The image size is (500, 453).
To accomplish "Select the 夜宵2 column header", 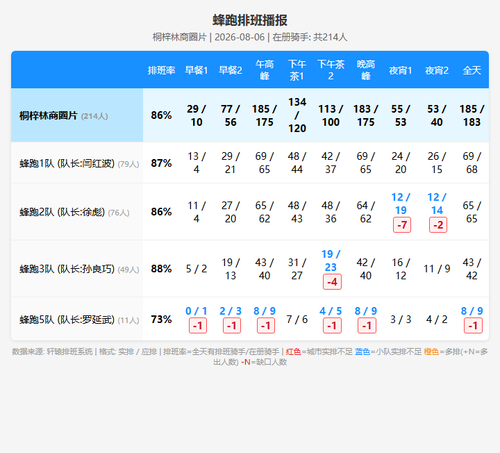I will pyautogui.click(x=437, y=70).
